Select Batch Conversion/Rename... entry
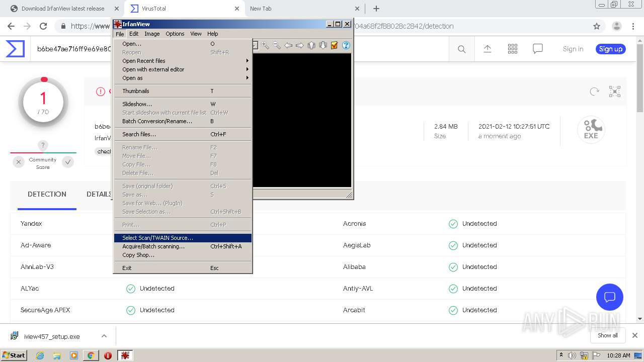Viewport: 644px width, 362px height. pyautogui.click(x=183, y=121)
